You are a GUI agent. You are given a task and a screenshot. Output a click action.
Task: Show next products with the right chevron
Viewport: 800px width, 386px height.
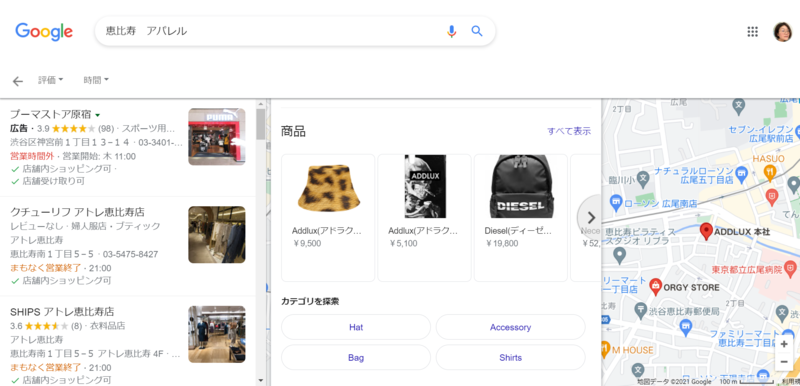click(591, 218)
